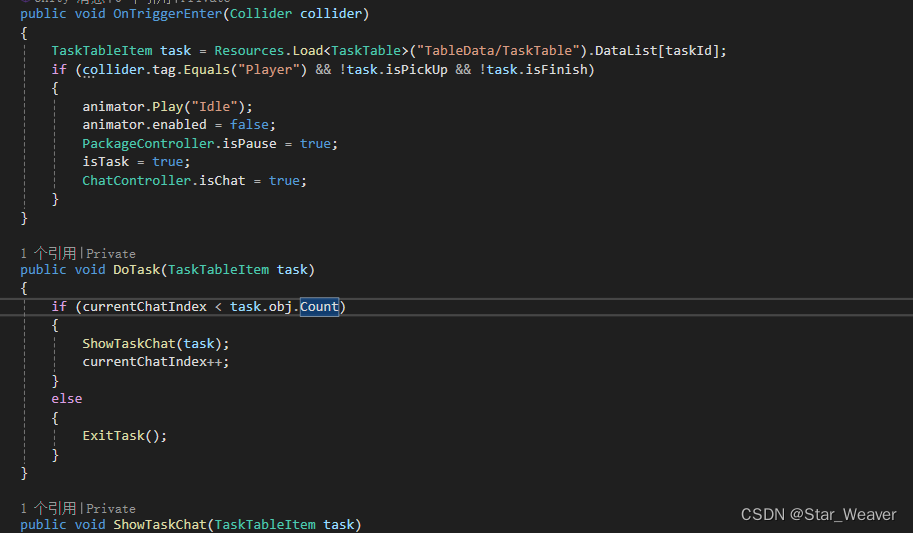Screen dimensions: 913x533
Task: Click currentChatIndex in the if condition
Action: [x=144, y=306]
